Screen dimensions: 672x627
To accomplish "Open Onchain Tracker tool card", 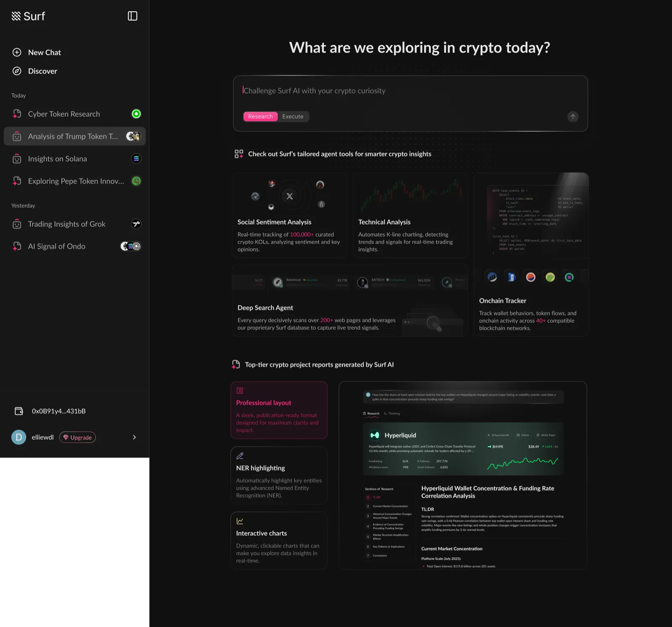I will pyautogui.click(x=531, y=254).
